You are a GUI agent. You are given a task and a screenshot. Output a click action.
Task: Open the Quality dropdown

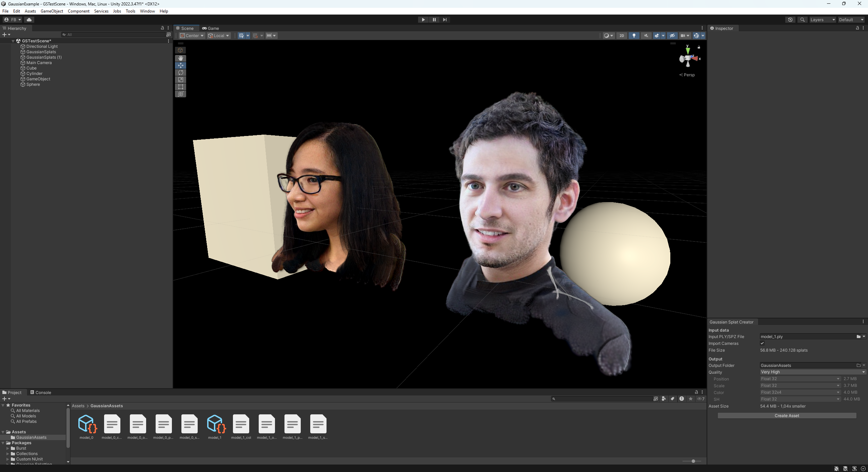tap(812, 372)
